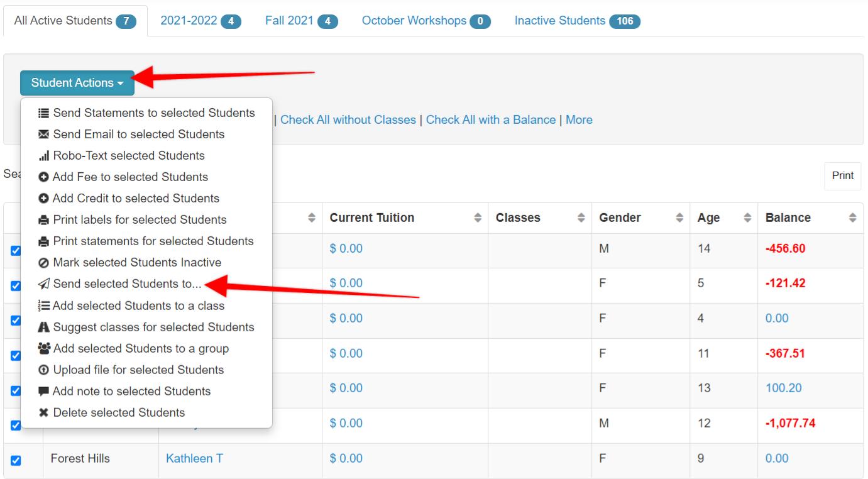Uncheck the row with balance -1,077.74
The width and height of the screenshot is (868, 479).
tap(16, 426)
